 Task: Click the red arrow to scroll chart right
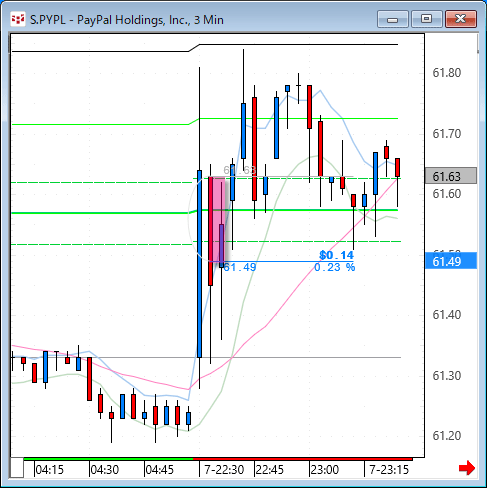click(467, 468)
